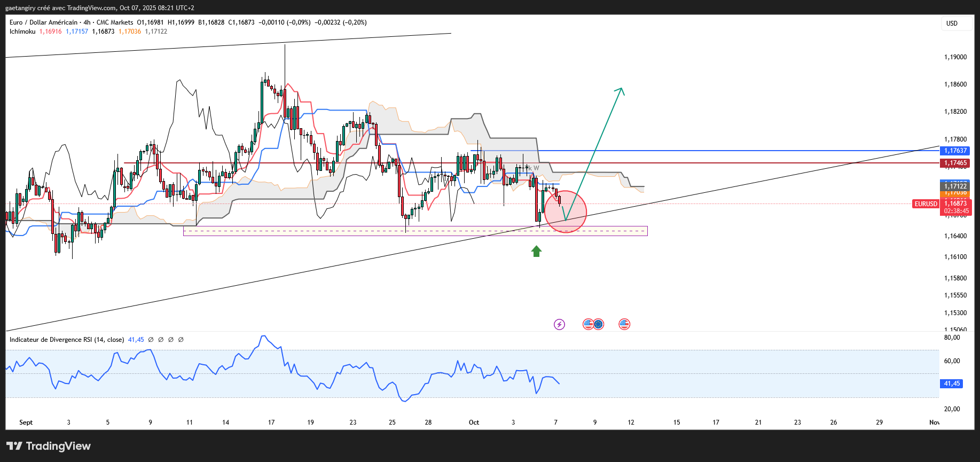
Task: Click date 7 on the time axis
Action: 555,422
